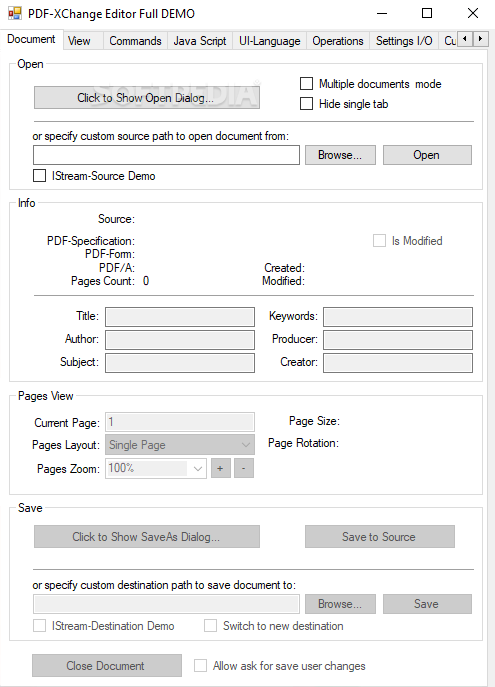
Task: Open the UI-Language tab
Action: (269, 41)
